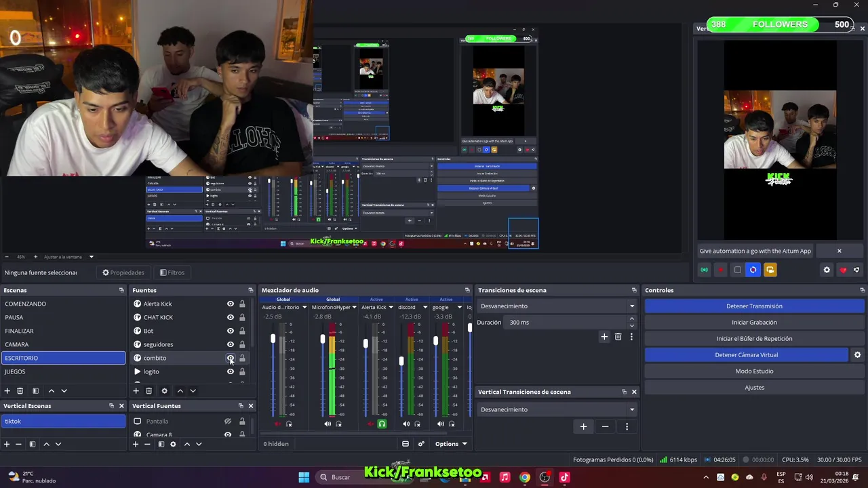Viewport: 868px width, 488px height.
Task: Remove selected source with Fuentes trash icon
Action: pos(149,391)
